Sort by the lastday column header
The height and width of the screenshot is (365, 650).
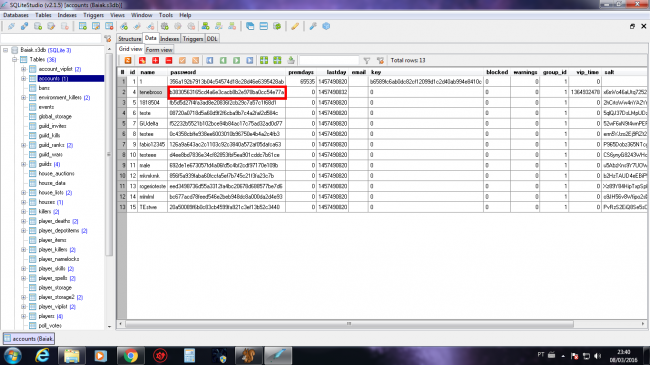tap(332, 72)
